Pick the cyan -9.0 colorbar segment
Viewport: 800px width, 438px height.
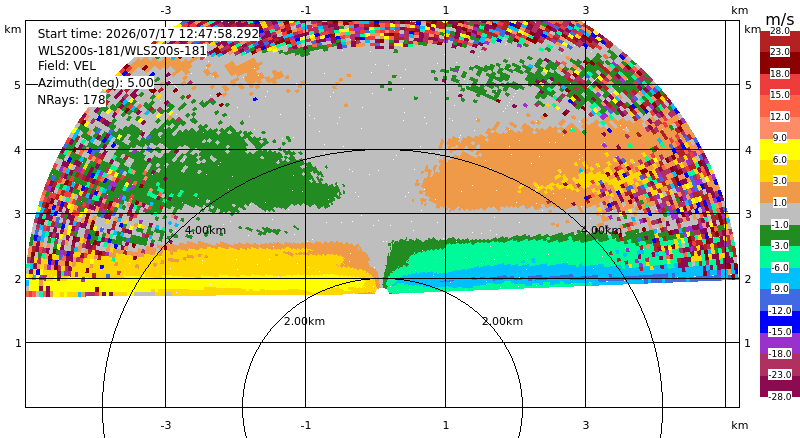780,278
